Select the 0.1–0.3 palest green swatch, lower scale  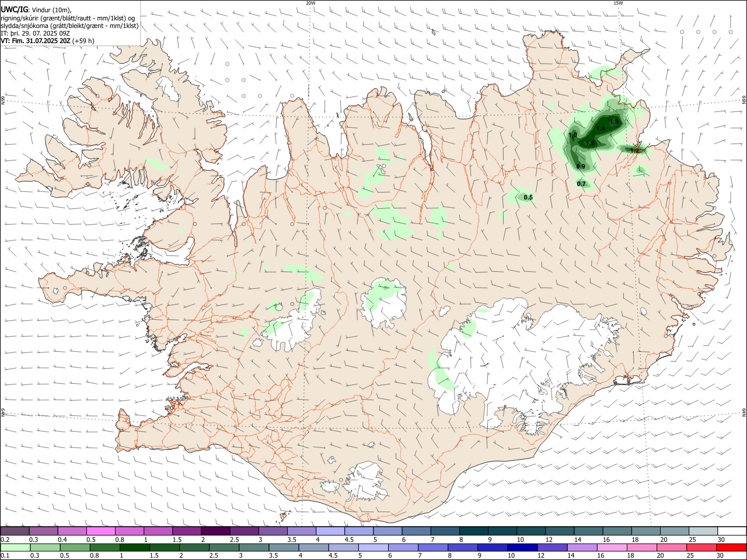pos(16,548)
